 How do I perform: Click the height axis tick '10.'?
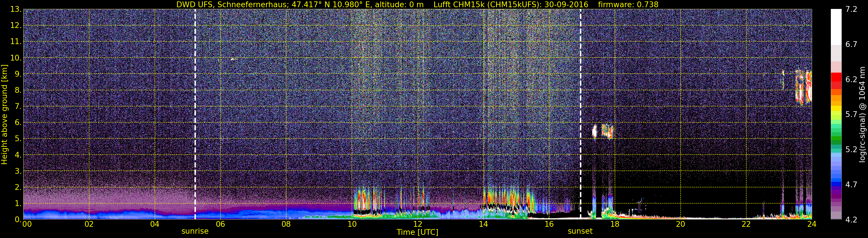coord(16,58)
